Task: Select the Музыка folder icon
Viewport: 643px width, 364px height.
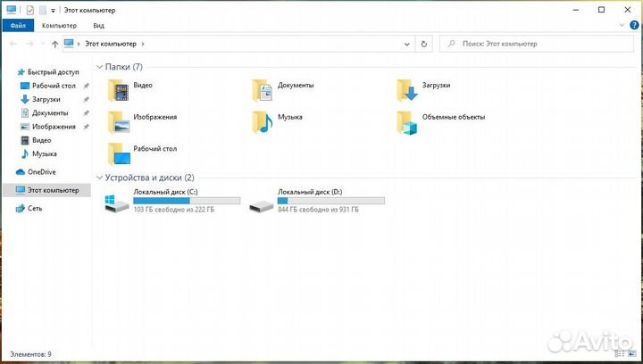Action: pyautogui.click(x=263, y=121)
